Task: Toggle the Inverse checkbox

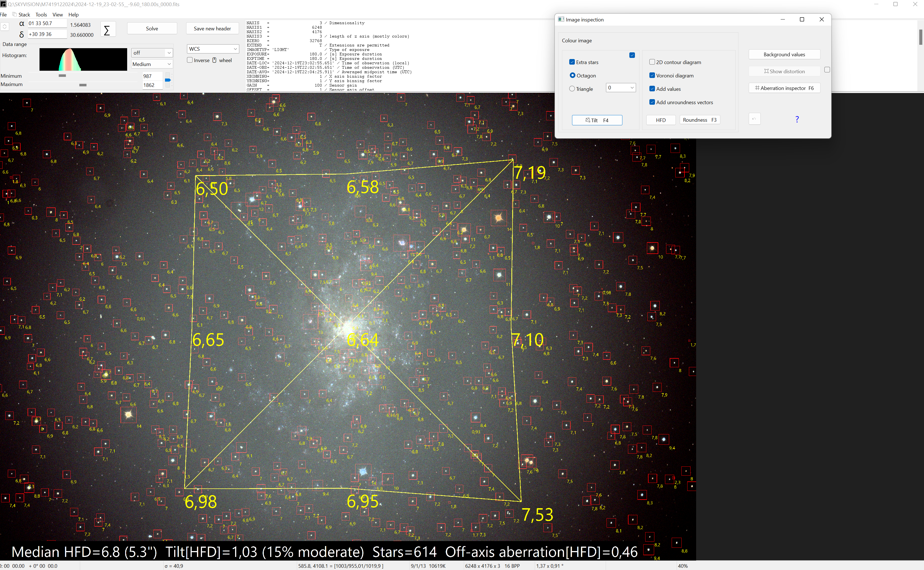Action: tap(190, 60)
